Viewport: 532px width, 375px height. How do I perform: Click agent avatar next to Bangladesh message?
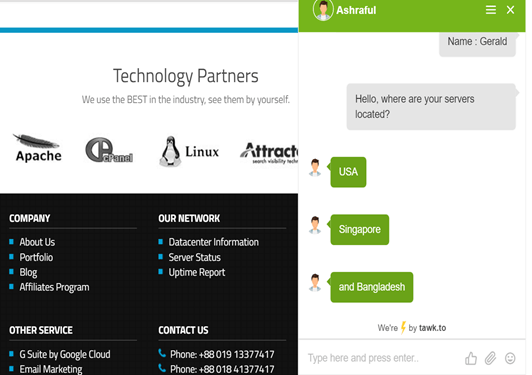point(315,282)
